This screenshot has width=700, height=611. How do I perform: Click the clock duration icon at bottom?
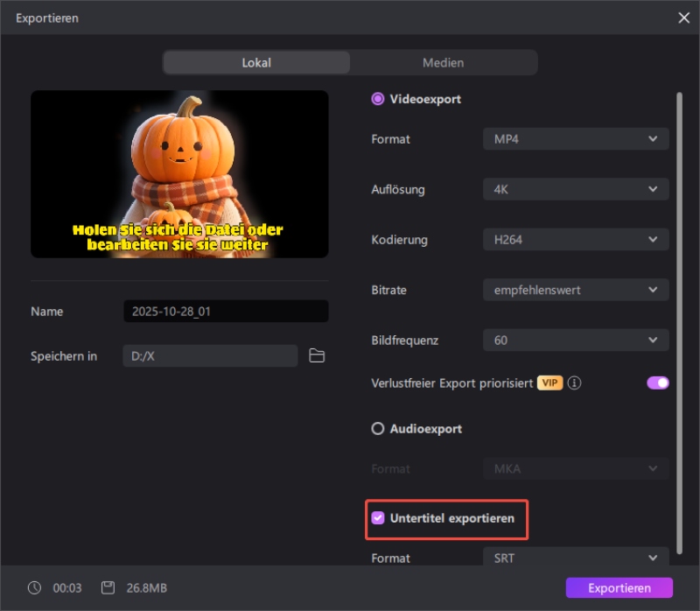pyautogui.click(x=32, y=587)
